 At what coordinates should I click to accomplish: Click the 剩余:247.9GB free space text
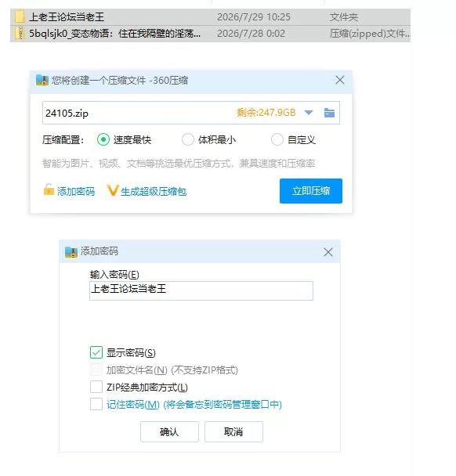[266, 113]
